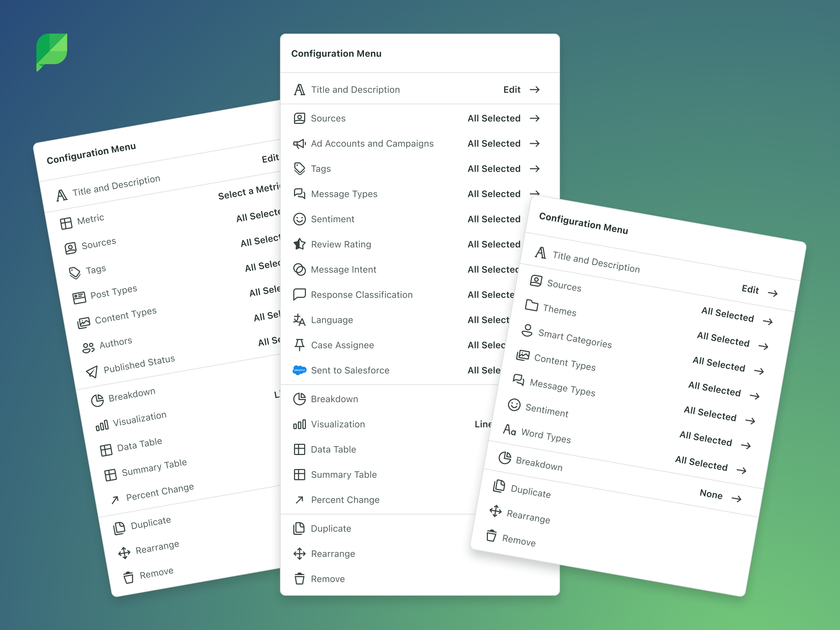
Task: Open Title and Description Edit arrow
Action: [x=535, y=90]
